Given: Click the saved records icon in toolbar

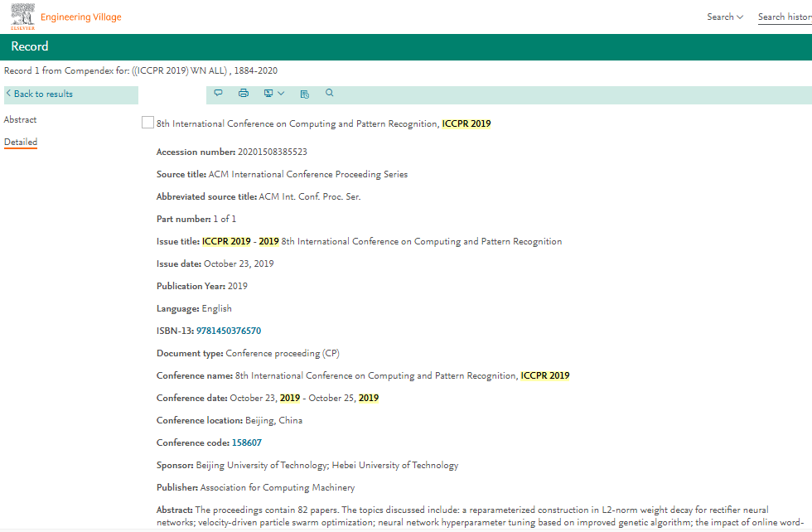Looking at the screenshot, I should point(305,94).
